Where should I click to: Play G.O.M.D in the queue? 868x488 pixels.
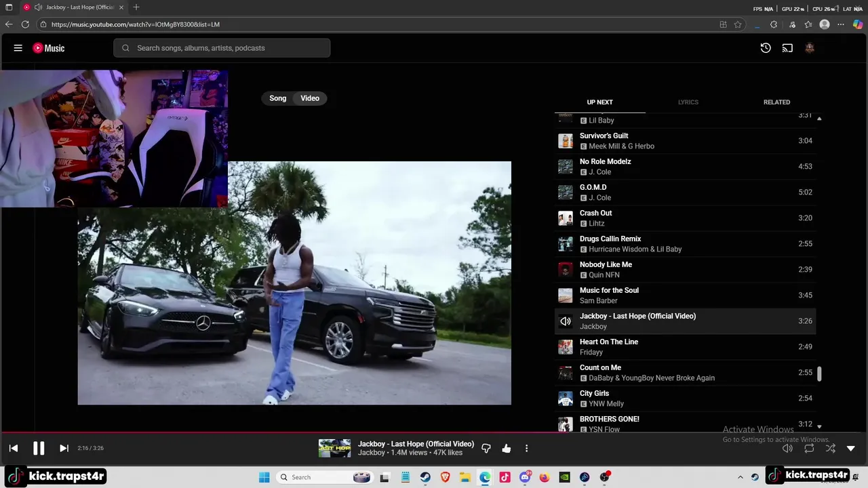pyautogui.click(x=685, y=192)
